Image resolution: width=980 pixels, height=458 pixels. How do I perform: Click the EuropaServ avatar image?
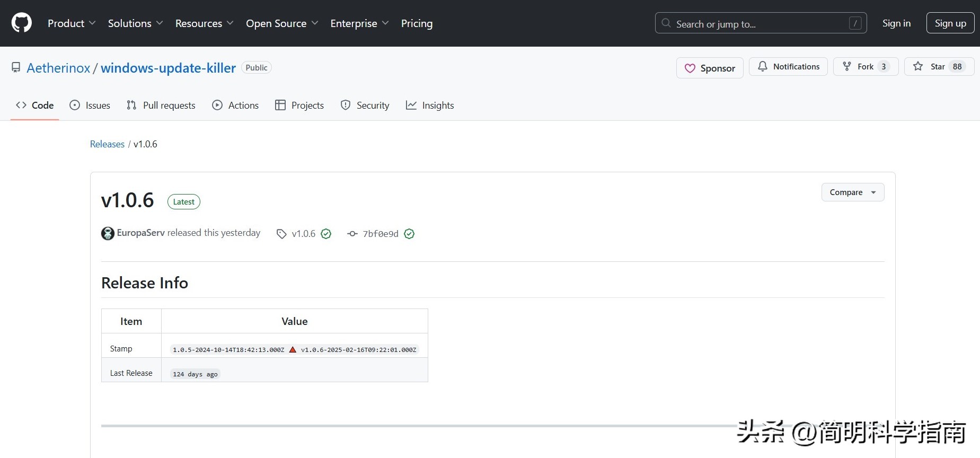coord(108,233)
